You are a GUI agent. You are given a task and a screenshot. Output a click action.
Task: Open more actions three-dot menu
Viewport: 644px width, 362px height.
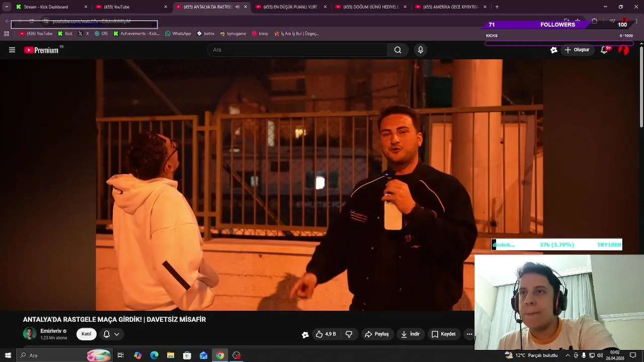469,334
